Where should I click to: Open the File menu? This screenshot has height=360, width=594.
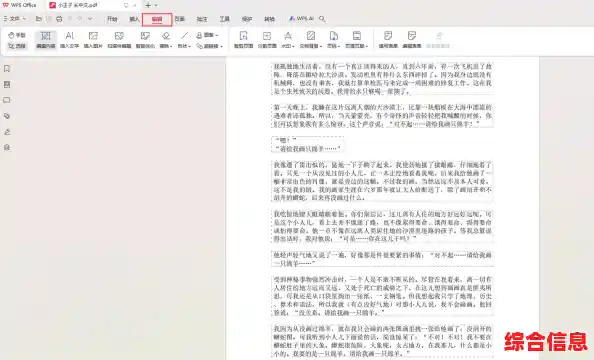[x=15, y=19]
